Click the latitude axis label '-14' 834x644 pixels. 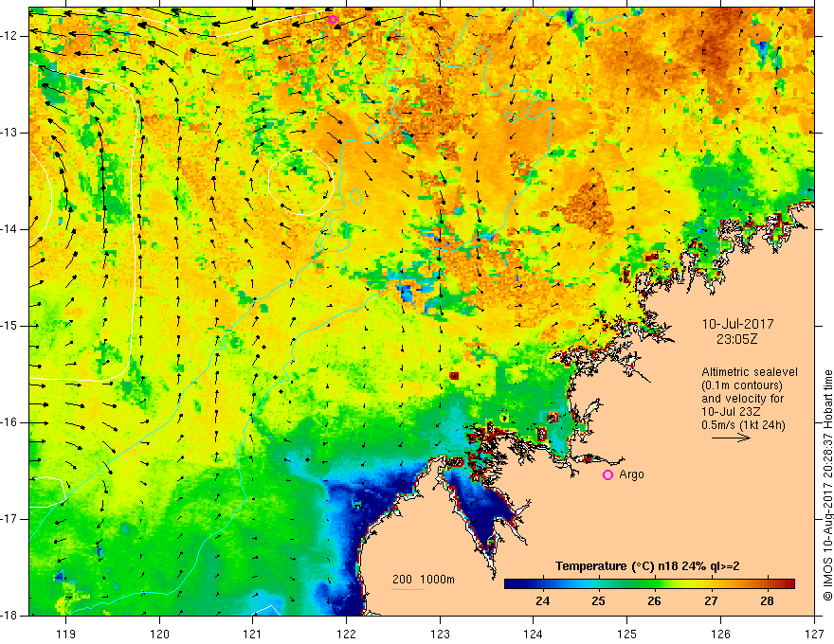coord(9,229)
